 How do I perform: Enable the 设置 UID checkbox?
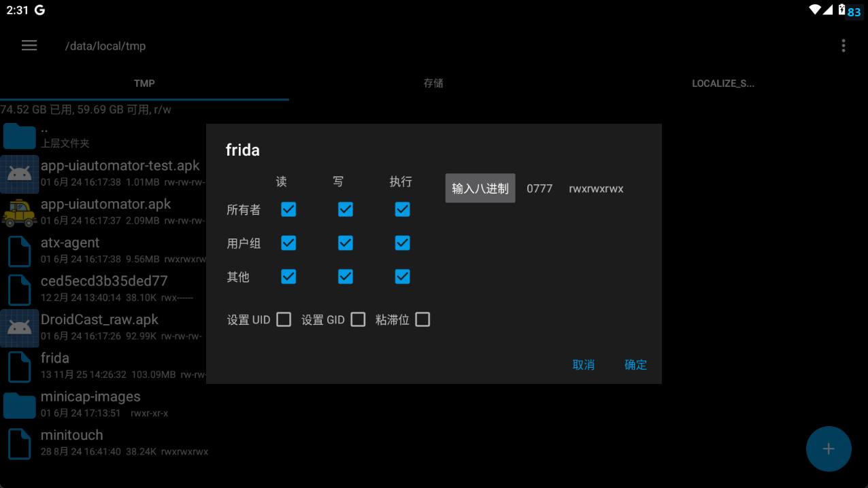pos(284,319)
